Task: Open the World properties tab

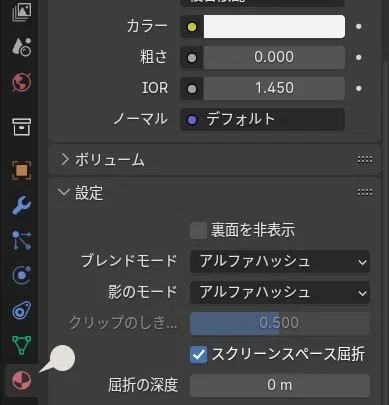Action: [22, 82]
